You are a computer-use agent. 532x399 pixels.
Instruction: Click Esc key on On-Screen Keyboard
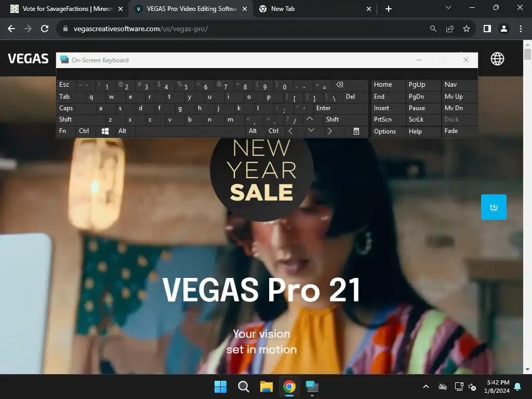tap(66, 85)
